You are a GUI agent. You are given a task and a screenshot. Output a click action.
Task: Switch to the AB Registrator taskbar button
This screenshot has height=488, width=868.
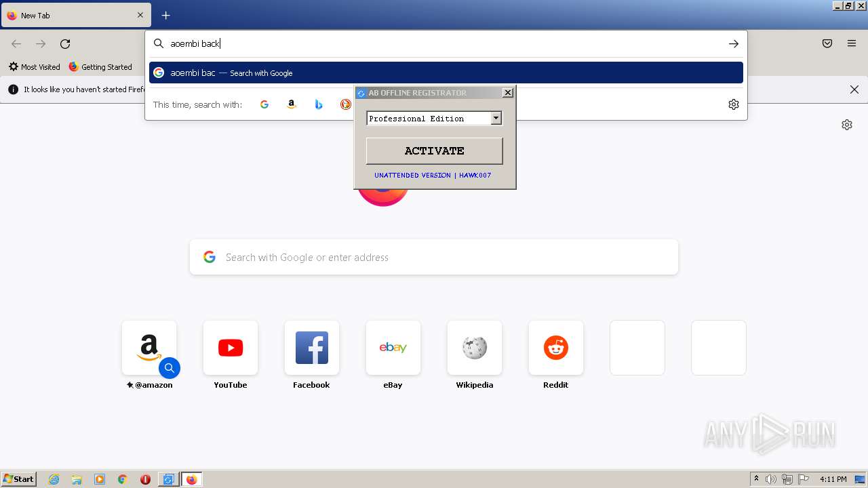coord(168,479)
